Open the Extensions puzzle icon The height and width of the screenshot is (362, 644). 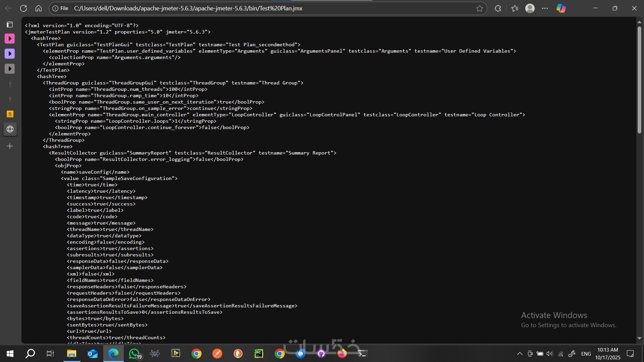point(498,8)
